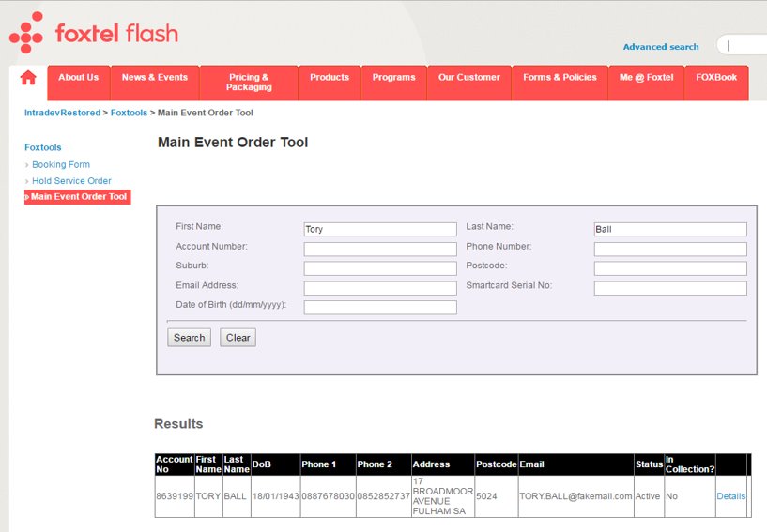Select the BALL last name cell
Viewport: 767px width, 532px height.
click(237, 496)
